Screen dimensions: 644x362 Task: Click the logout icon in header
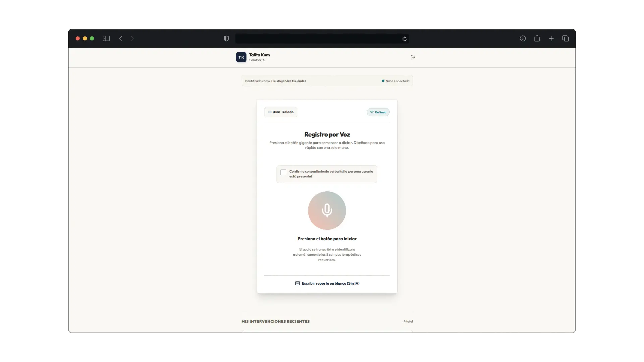pos(413,57)
